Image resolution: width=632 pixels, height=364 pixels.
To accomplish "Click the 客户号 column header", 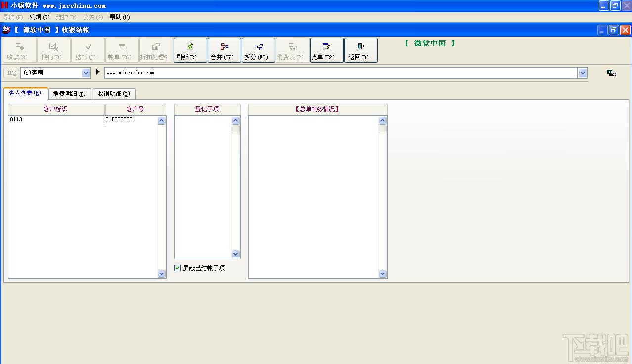I will point(135,109).
